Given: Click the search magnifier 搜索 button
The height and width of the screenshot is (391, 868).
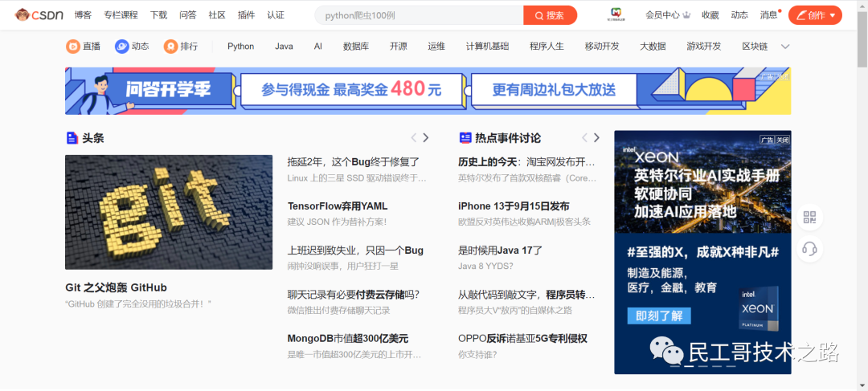Looking at the screenshot, I should click(551, 15).
